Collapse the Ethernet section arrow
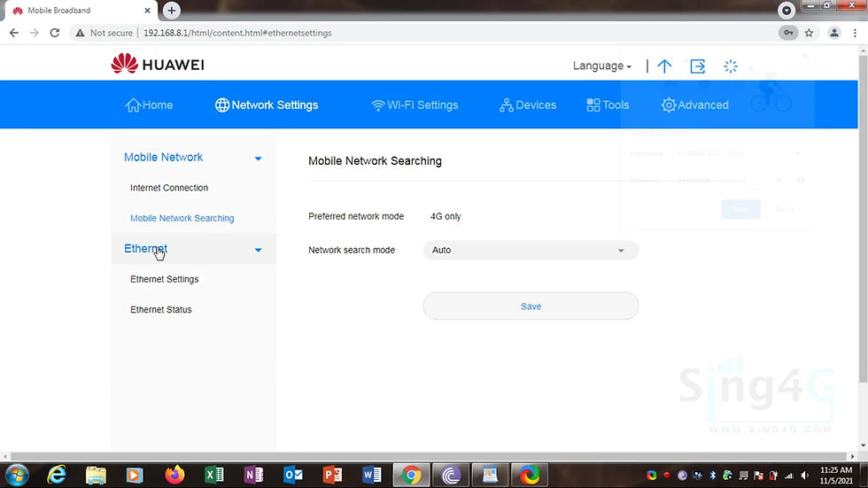This screenshot has height=488, width=868. (258, 250)
